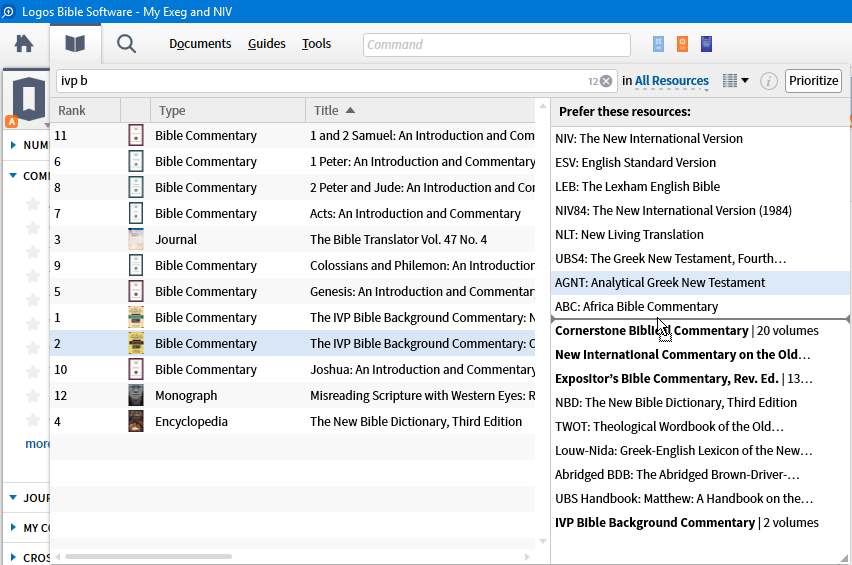This screenshot has width=852, height=565.
Task: Sort by the Type column header
Action: pos(228,110)
